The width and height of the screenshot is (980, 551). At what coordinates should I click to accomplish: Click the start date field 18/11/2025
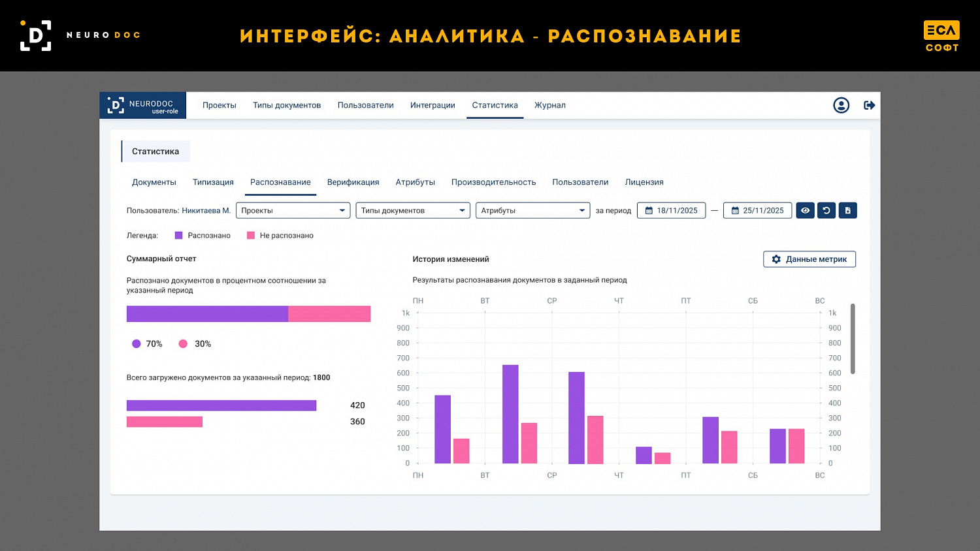pos(671,210)
